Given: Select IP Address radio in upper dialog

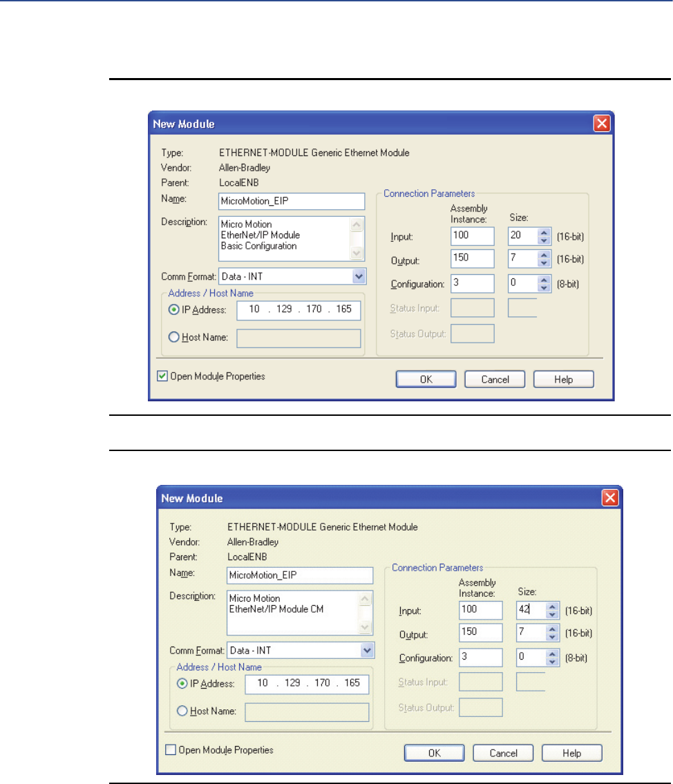Looking at the screenshot, I should tap(173, 309).
